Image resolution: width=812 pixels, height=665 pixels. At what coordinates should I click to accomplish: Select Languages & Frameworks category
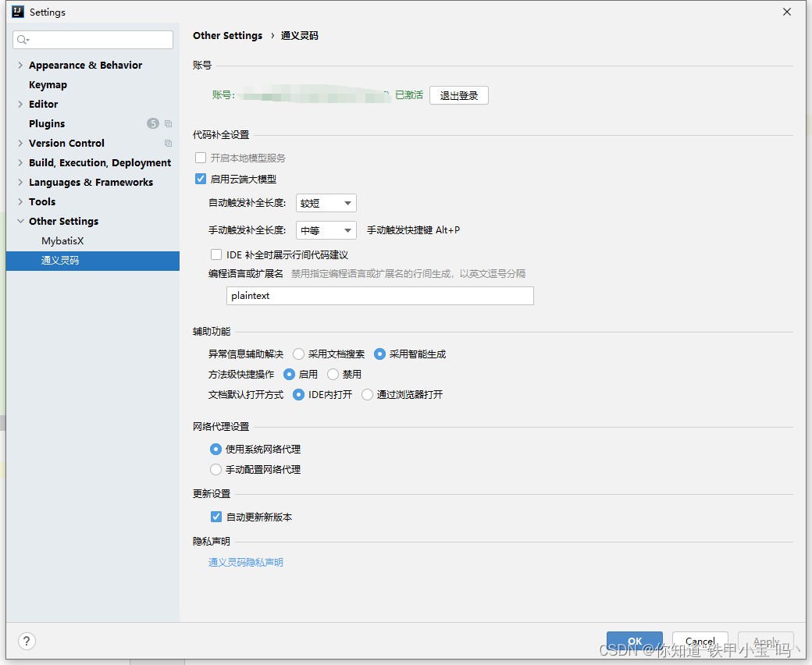point(91,182)
